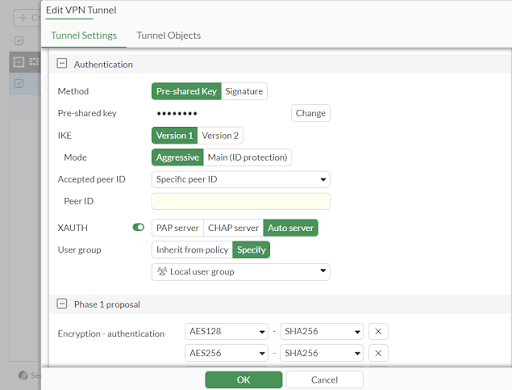This screenshot has height=390, width=512.
Task: Set mode to Aggressive
Action: pos(177,157)
